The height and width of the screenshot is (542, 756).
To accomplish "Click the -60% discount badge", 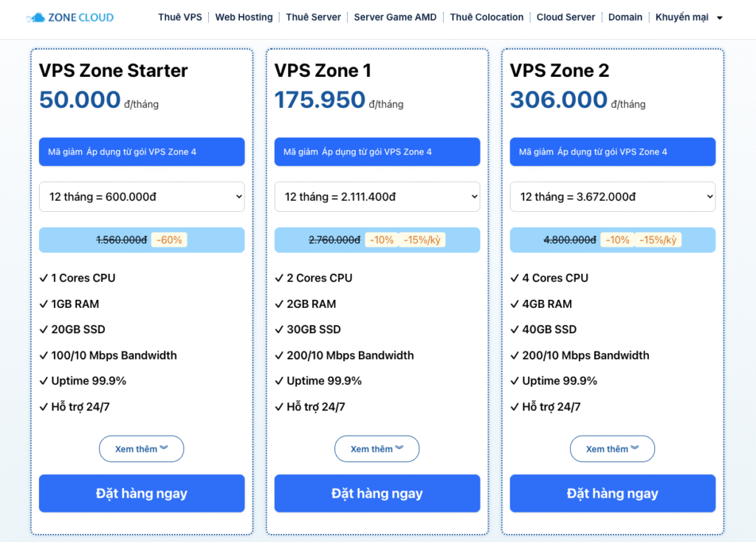I will tap(168, 240).
